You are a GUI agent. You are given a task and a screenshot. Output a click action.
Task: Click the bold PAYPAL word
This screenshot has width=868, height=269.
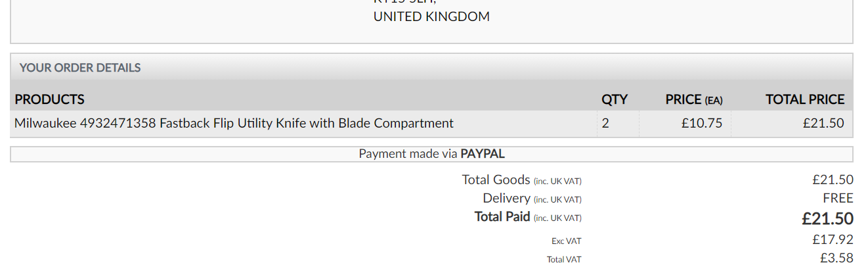[x=483, y=154]
